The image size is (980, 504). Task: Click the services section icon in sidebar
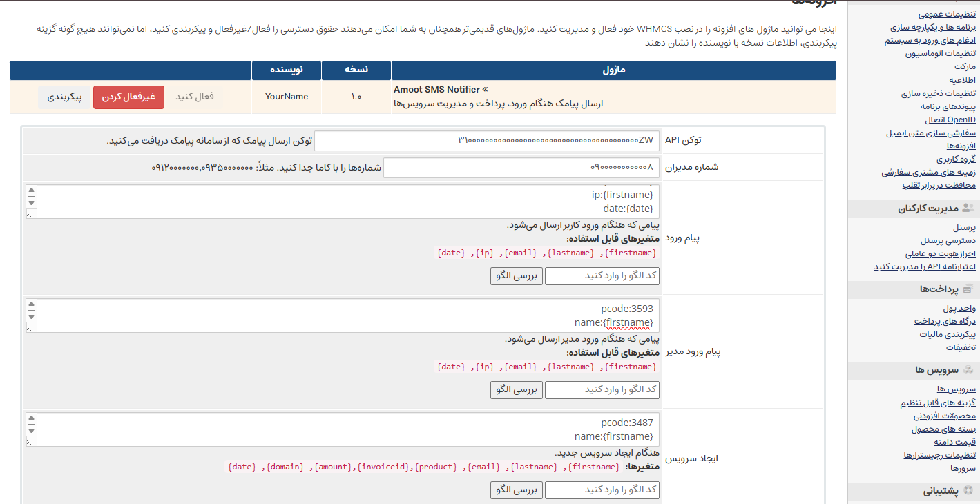[x=967, y=371]
